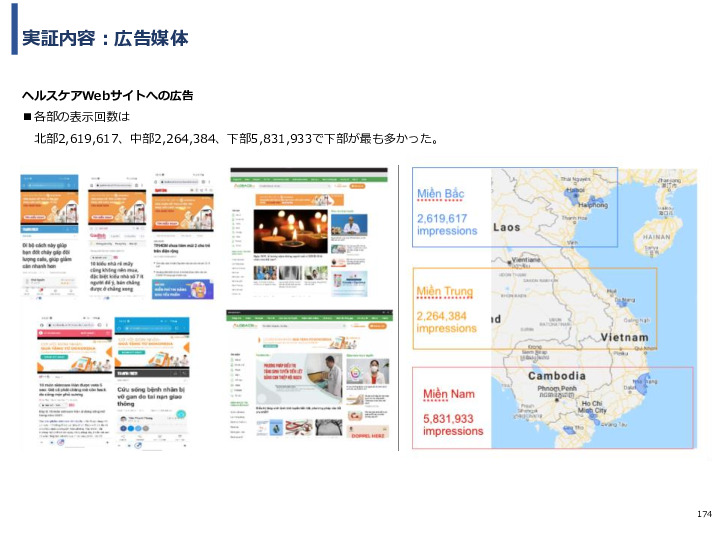The image size is (720, 540).
Task: Click the sentence with 北部2,619,617 impressions
Action: click(x=237, y=138)
